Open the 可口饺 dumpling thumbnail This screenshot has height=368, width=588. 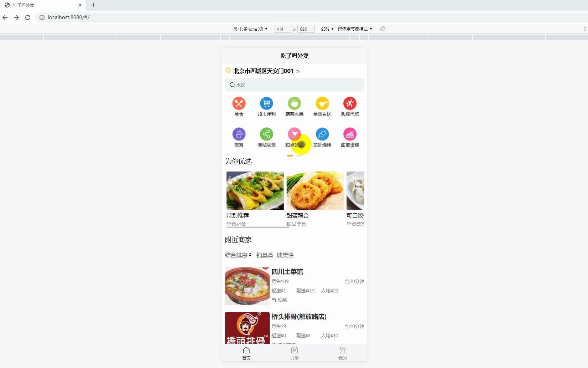click(355, 190)
